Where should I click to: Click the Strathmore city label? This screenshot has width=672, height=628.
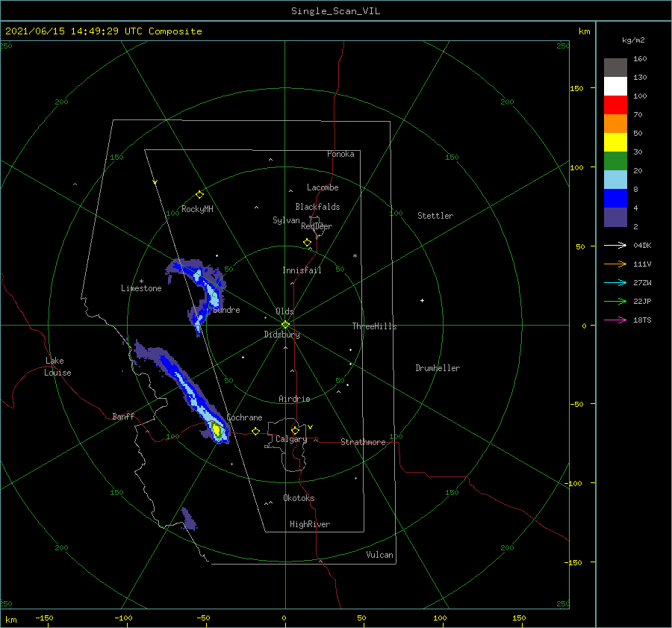click(x=363, y=442)
